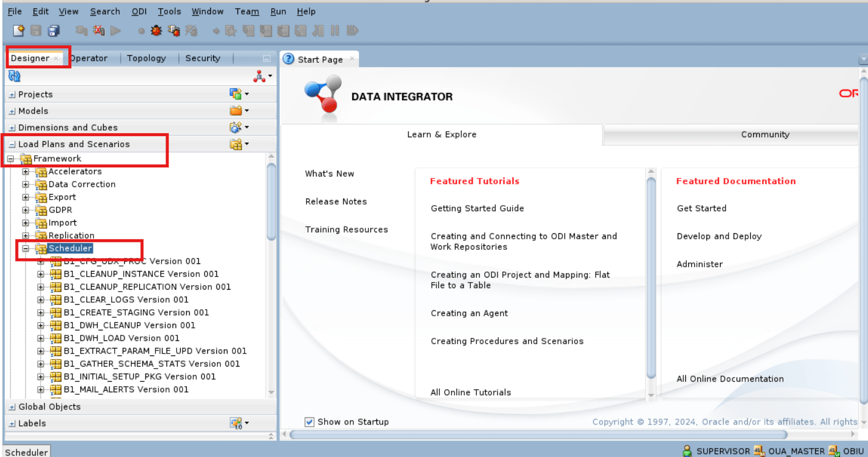Open the Getting Started Guide tutorial link
This screenshot has height=457, width=868.
pyautogui.click(x=477, y=208)
